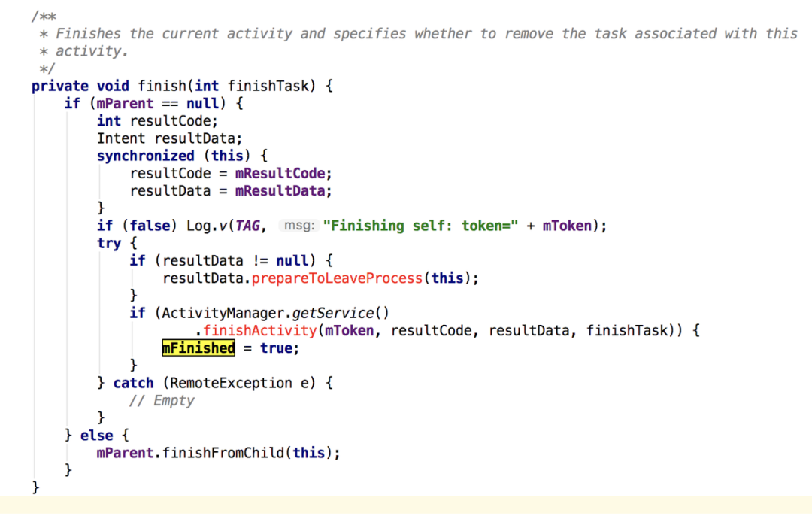Click the finish method name in declaration
Image resolution: width=812 pixels, height=516 pixels.
point(162,86)
